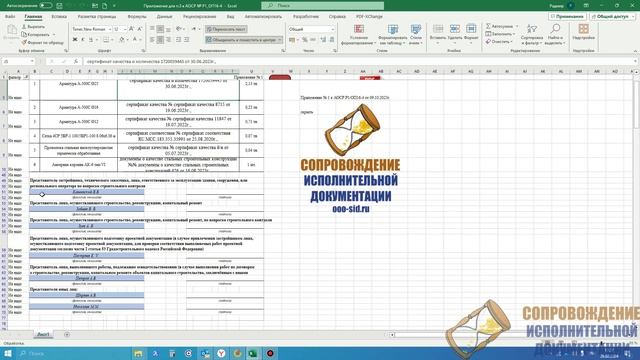Click the insert function fx button
640x360 pixels.
(x=76, y=61)
